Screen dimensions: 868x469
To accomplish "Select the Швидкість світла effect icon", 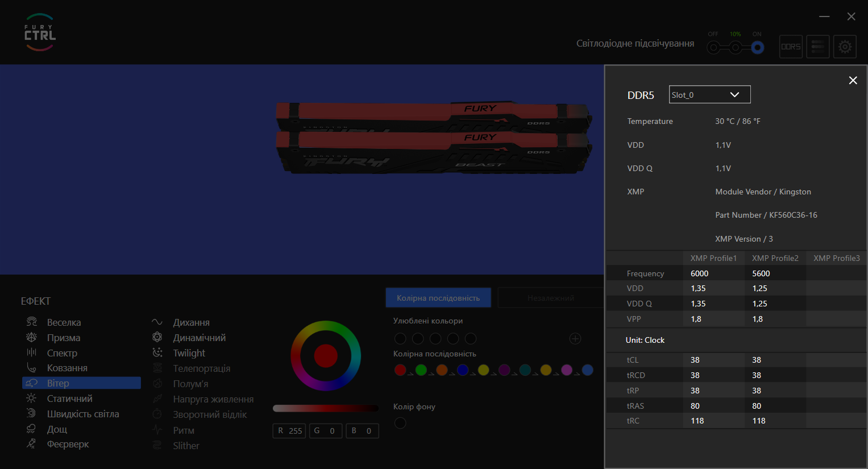I will coord(31,413).
